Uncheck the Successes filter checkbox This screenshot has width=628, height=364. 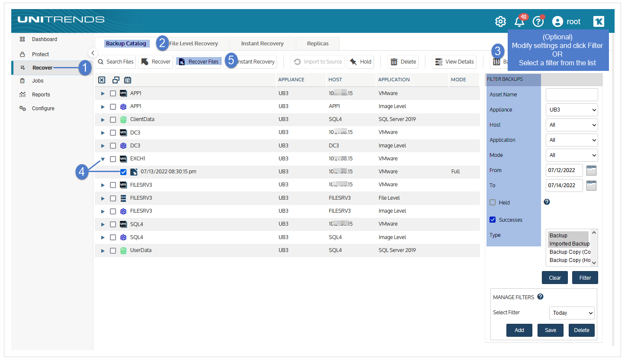pyautogui.click(x=493, y=220)
